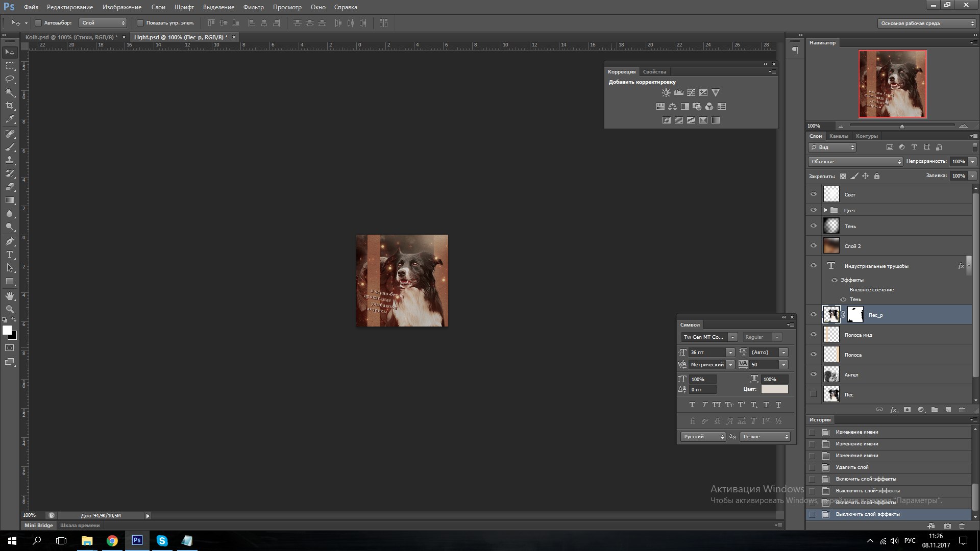
Task: Open the layer filter Вид dropdown
Action: coord(832,147)
